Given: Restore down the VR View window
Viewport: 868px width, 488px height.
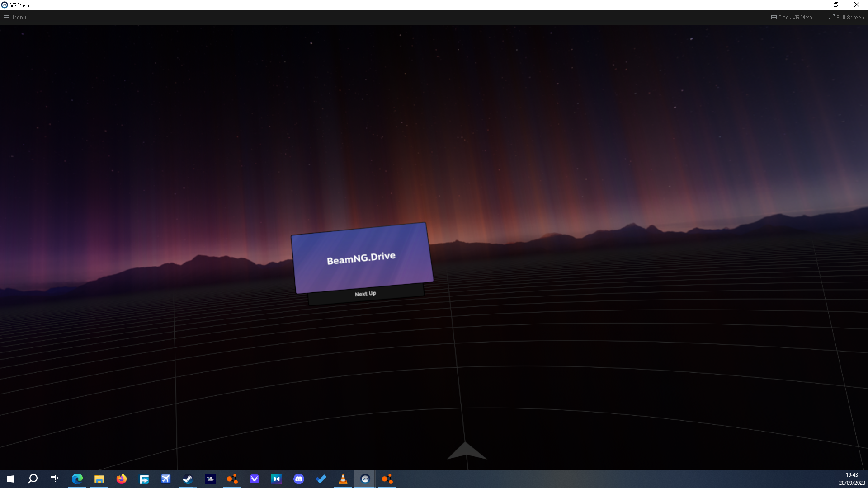Looking at the screenshot, I should 836,5.
